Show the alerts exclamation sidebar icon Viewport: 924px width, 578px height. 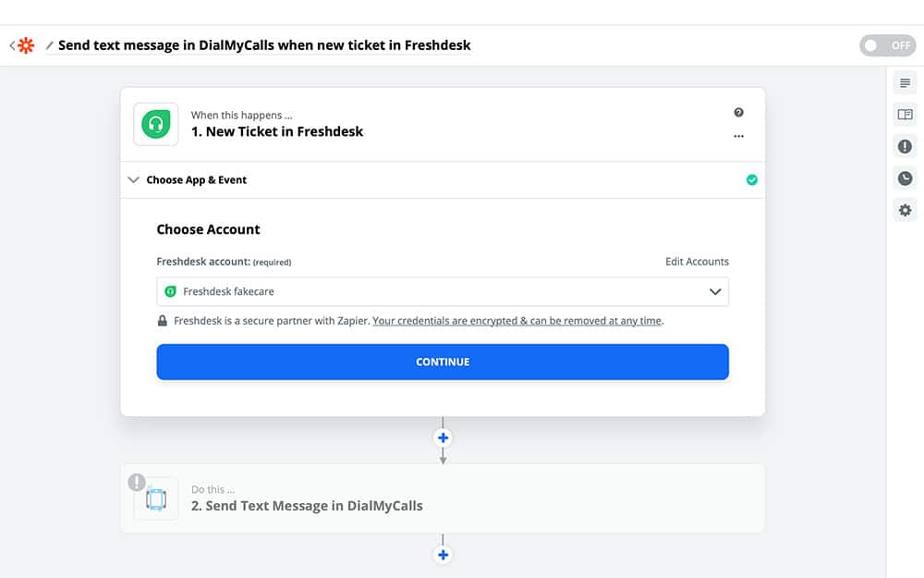click(x=905, y=146)
